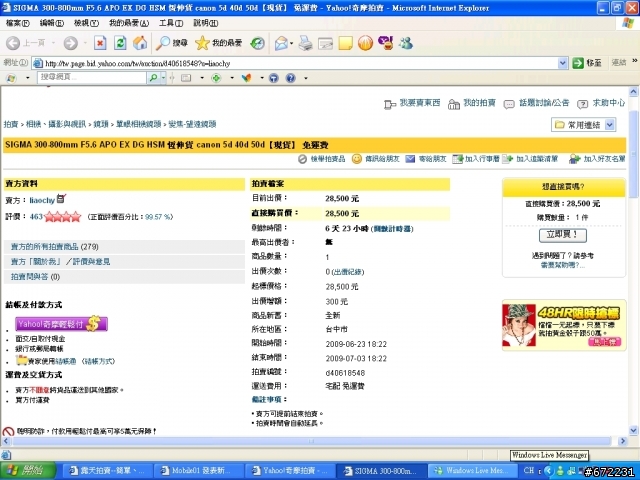Click the 搜尋網頁 search input box

[92, 77]
